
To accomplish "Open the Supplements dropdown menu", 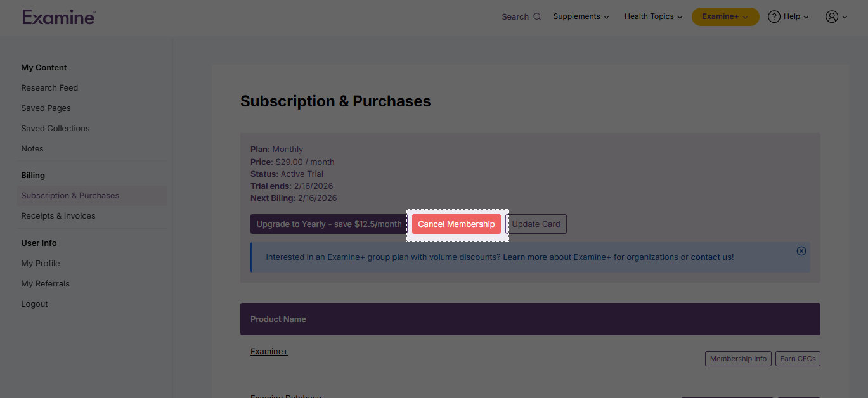I will tap(581, 17).
